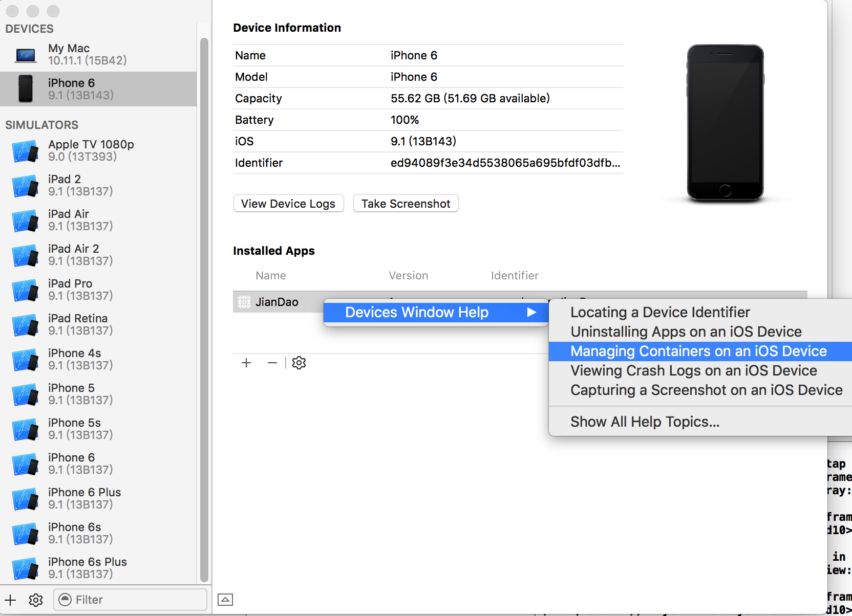Select Show All Help Topics…
852x616 pixels.
click(x=700, y=422)
